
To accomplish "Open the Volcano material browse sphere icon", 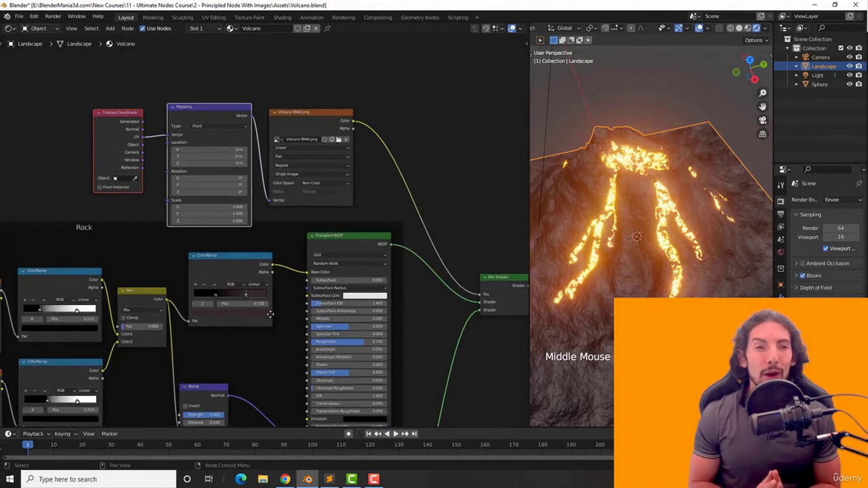I will point(231,28).
